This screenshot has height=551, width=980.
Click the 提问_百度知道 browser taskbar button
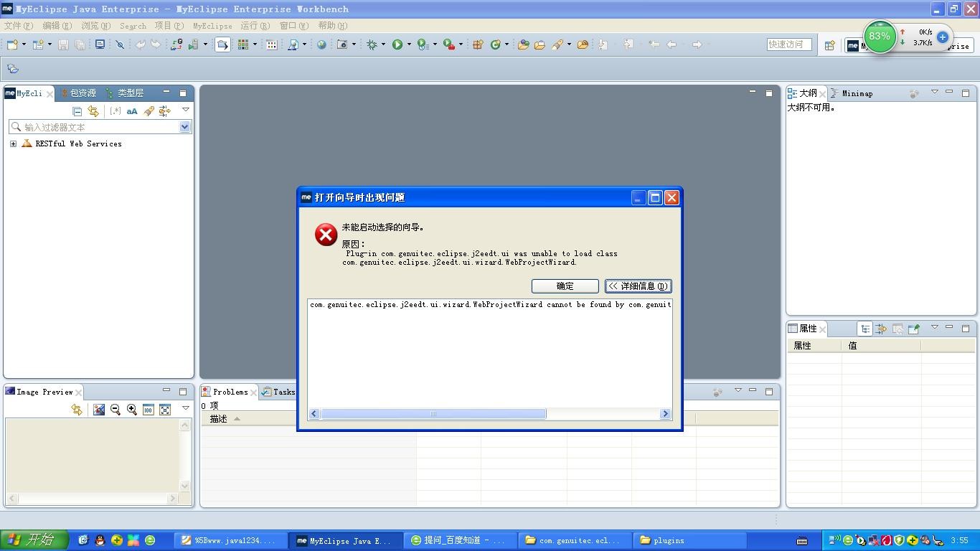461,540
